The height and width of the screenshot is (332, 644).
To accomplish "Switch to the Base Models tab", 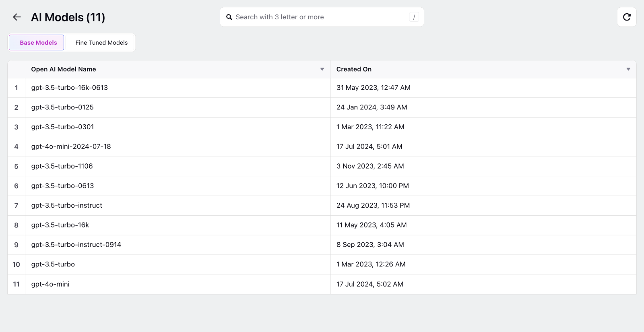I will tap(37, 43).
